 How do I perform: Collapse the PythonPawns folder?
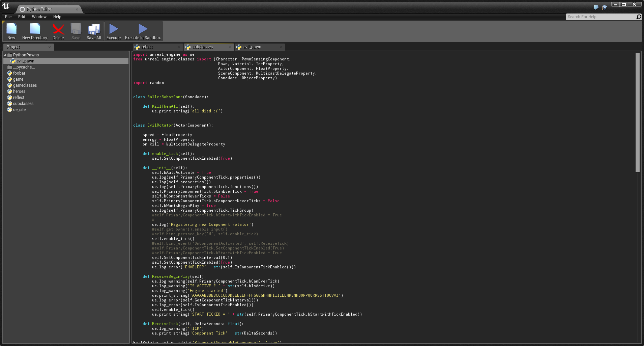tap(5, 55)
